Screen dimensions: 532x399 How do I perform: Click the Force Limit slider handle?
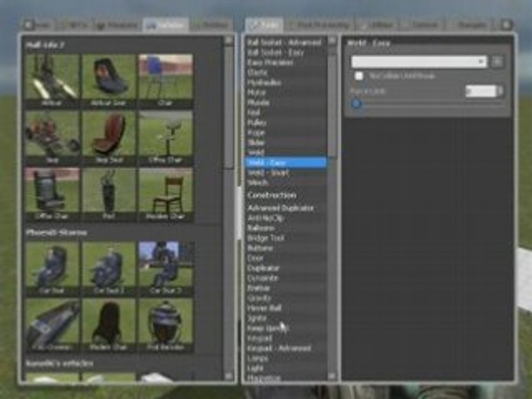(x=356, y=104)
